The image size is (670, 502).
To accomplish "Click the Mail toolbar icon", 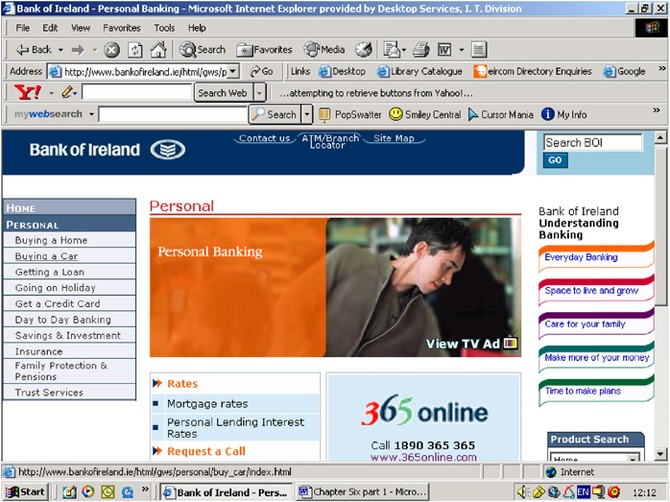I will coord(391,50).
